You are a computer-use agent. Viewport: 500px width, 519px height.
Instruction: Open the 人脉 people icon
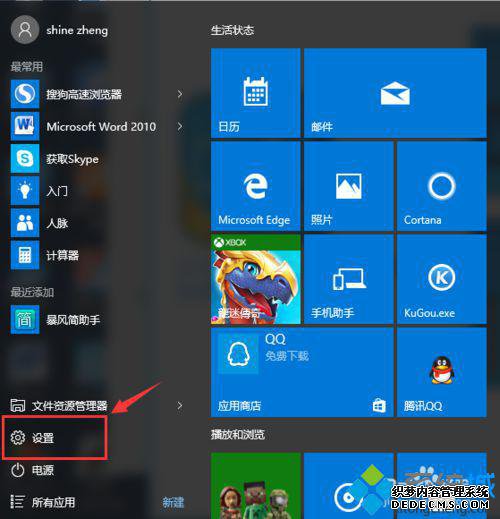click(x=25, y=223)
